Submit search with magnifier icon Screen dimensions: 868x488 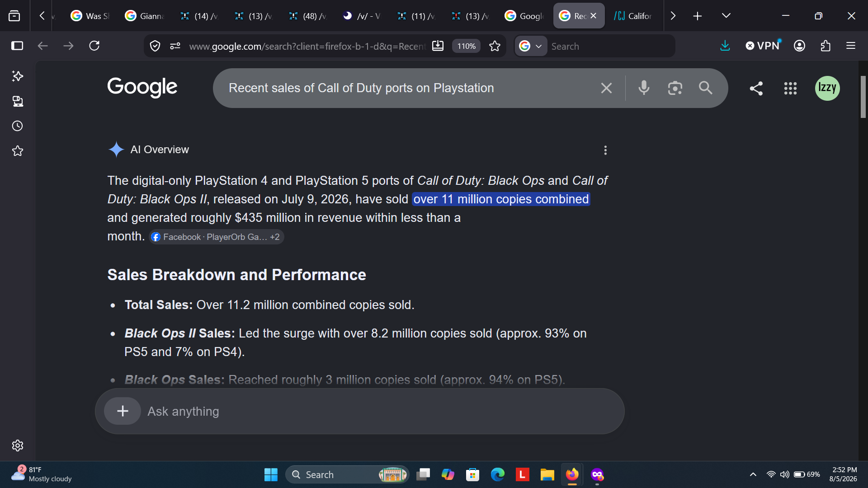coord(705,88)
